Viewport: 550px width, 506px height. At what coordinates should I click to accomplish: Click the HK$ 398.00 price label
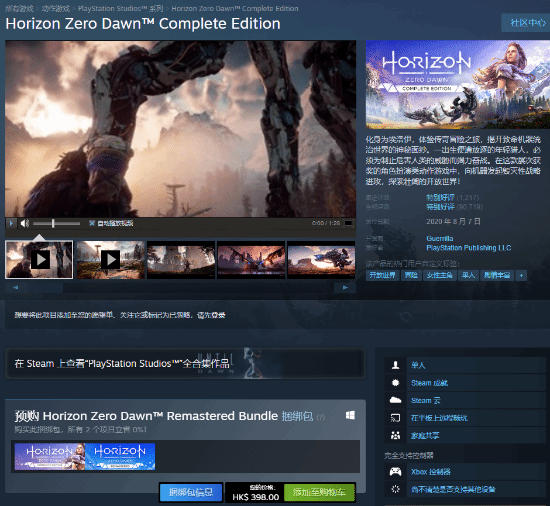click(x=255, y=497)
